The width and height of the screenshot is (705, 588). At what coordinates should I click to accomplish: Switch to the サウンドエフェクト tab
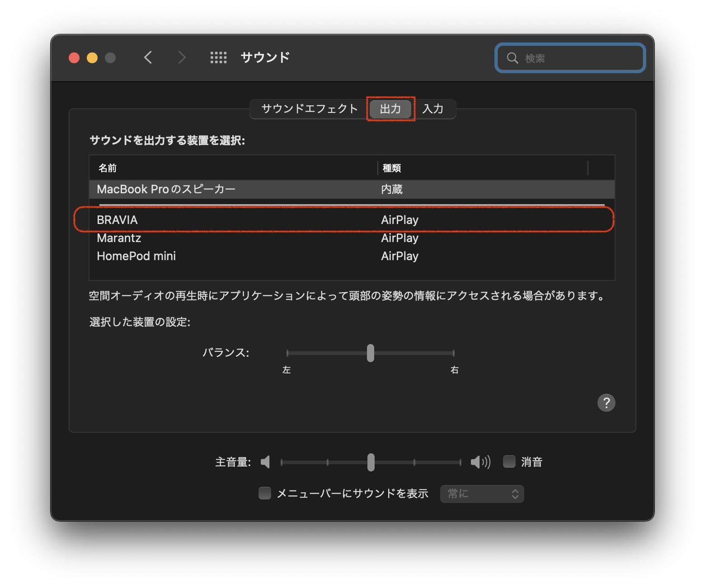[310, 109]
